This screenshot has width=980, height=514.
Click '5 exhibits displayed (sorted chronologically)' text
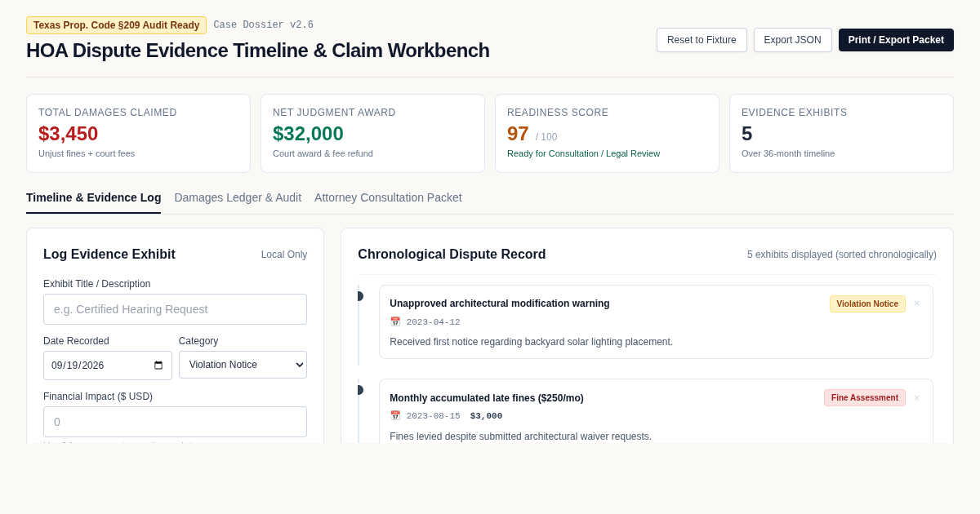click(842, 255)
